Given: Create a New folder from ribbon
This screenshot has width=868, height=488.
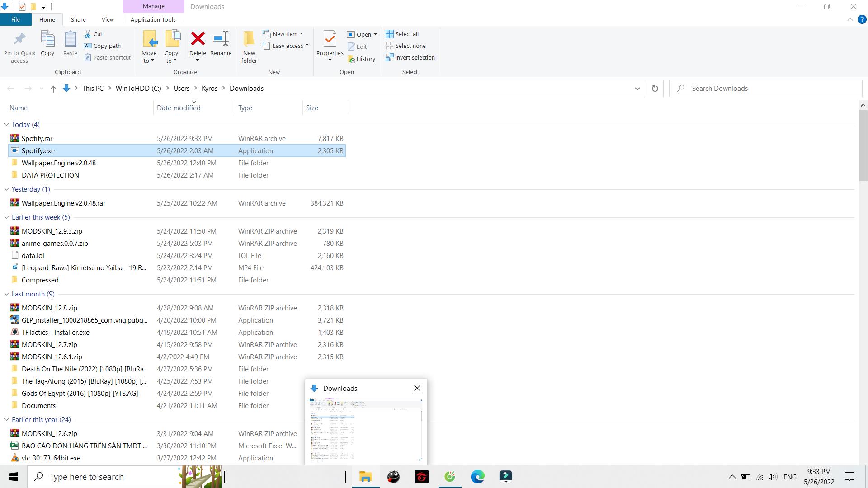Looking at the screenshot, I should point(249,45).
